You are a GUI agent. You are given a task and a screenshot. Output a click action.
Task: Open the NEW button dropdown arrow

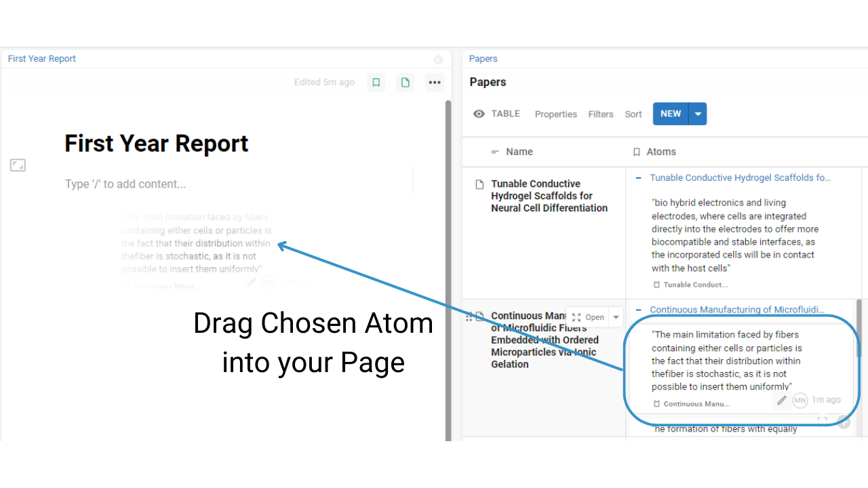tap(698, 113)
